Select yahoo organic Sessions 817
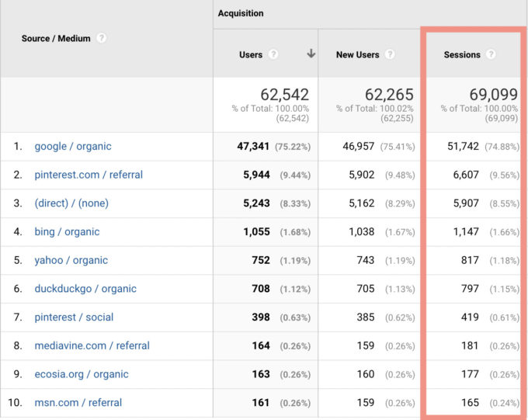The height and width of the screenshot is (420, 528). click(470, 260)
